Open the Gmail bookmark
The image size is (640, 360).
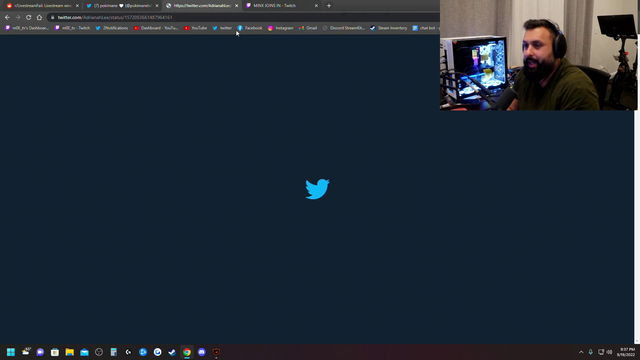[x=308, y=28]
